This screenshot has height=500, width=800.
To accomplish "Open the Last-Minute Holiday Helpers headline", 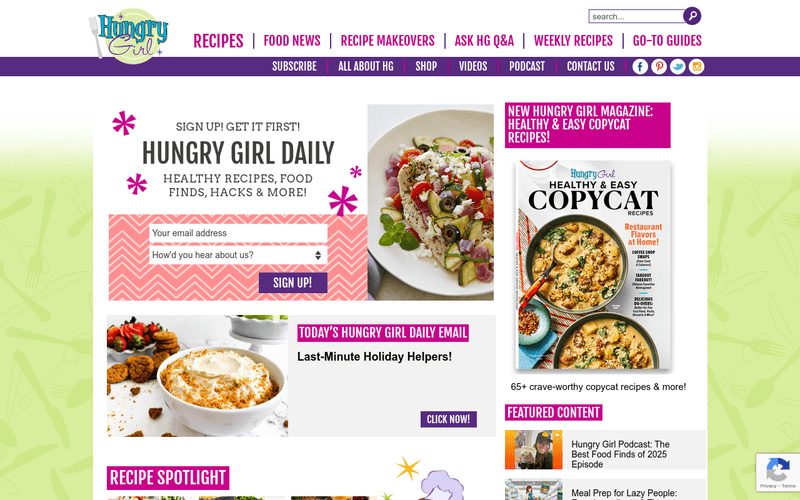I will pos(374,357).
